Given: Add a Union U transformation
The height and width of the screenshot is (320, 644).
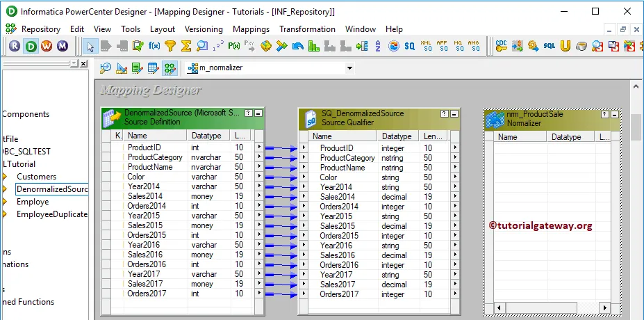Looking at the screenshot, I should point(565,46).
